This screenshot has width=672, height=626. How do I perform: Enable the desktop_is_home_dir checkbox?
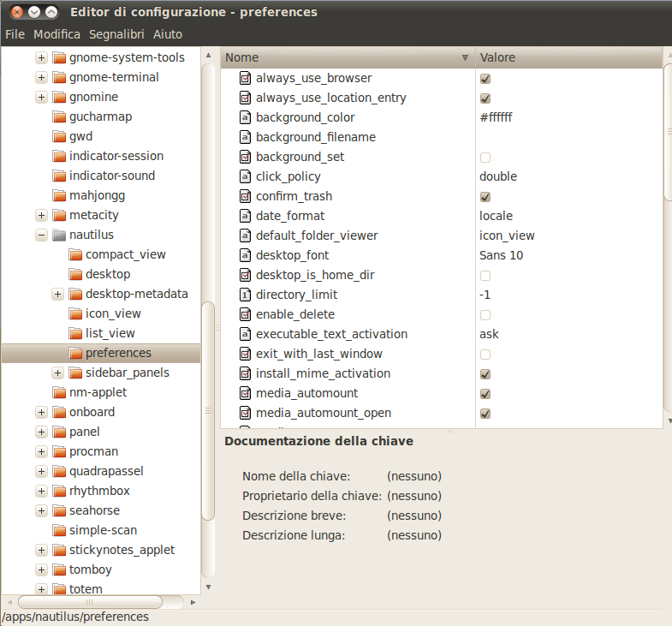point(485,275)
